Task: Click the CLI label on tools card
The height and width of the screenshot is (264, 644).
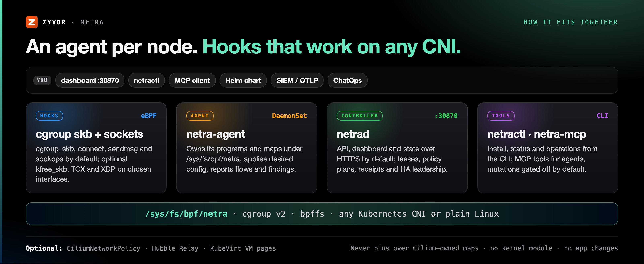Action: [602, 116]
